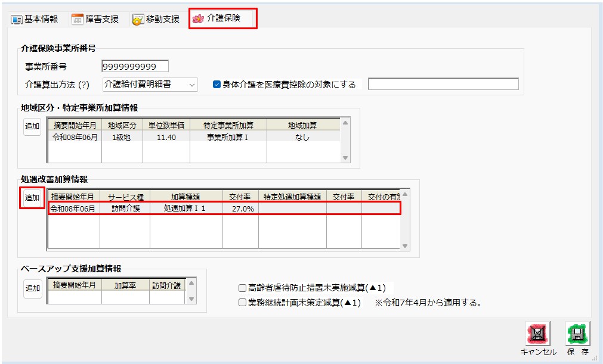Viewport: 603px width, 364px height.
Task: Click the empty text field beside 医療費控除 checkbox
Action: (443, 84)
